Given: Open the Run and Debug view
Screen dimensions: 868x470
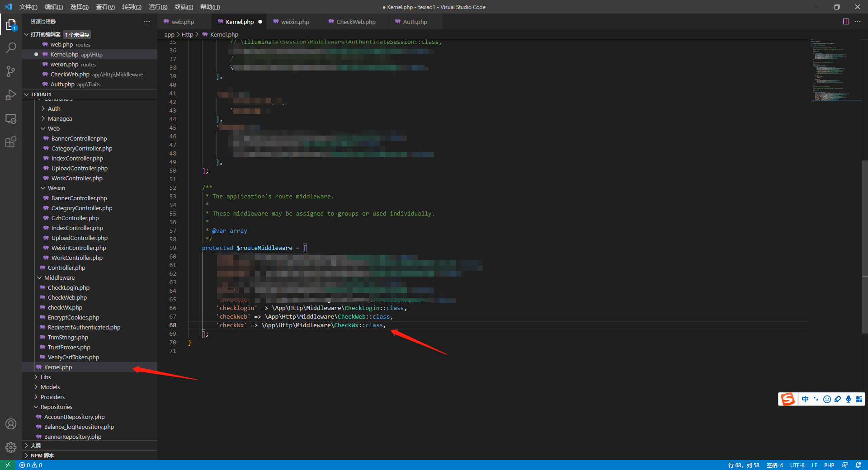Looking at the screenshot, I should [11, 95].
